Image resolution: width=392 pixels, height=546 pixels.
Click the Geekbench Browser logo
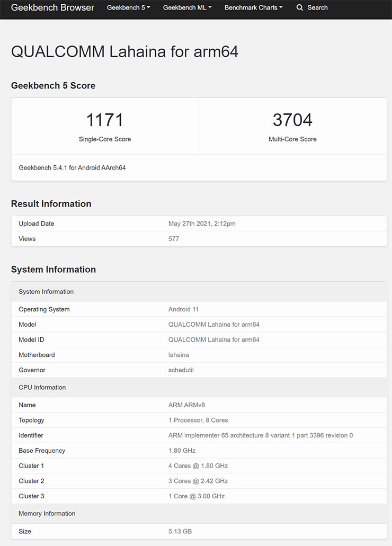[52, 8]
